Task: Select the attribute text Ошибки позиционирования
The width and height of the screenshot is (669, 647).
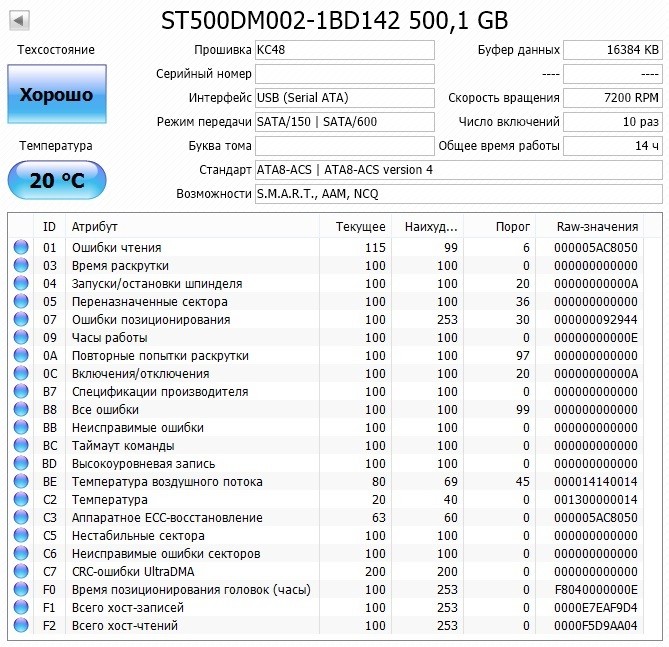Action: (x=151, y=320)
